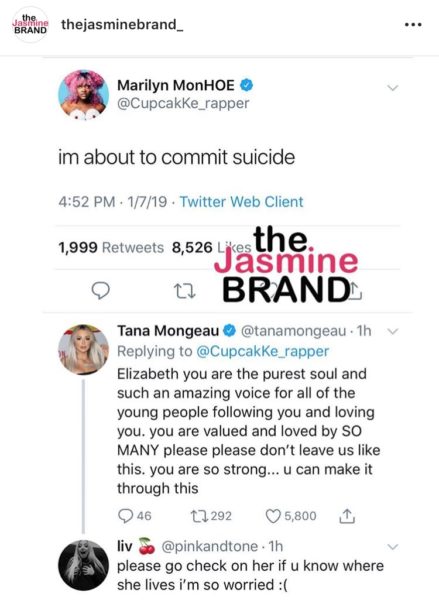Open the Twitter Web Client link
The width and height of the screenshot is (439, 600).
click(242, 202)
